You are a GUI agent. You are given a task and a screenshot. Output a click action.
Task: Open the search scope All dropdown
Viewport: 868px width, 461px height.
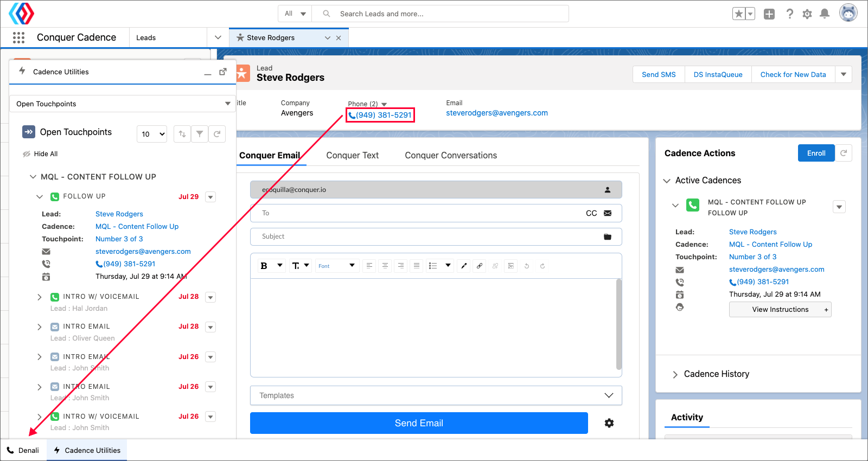click(x=295, y=14)
